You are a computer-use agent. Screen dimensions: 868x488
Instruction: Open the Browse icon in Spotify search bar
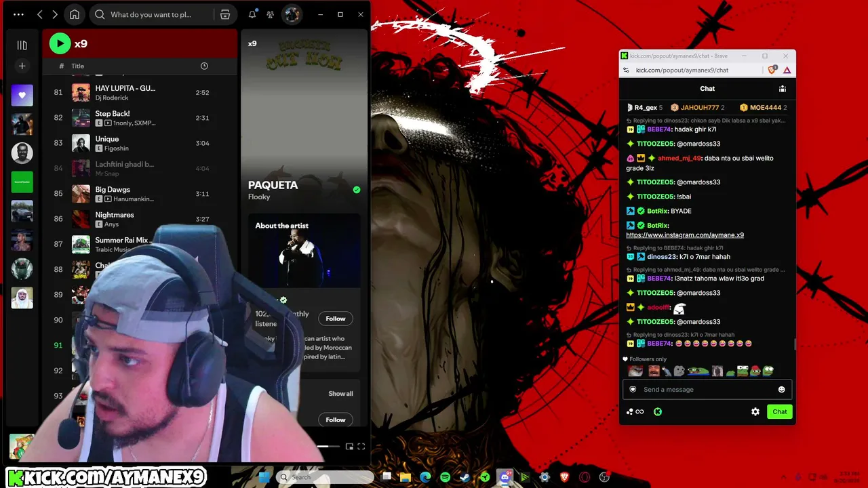pyautogui.click(x=225, y=14)
